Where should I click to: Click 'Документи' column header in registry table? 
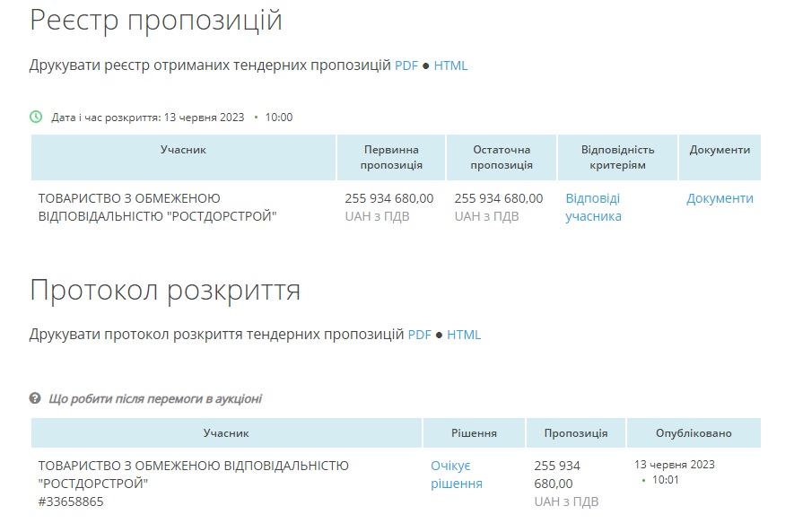coord(720,150)
